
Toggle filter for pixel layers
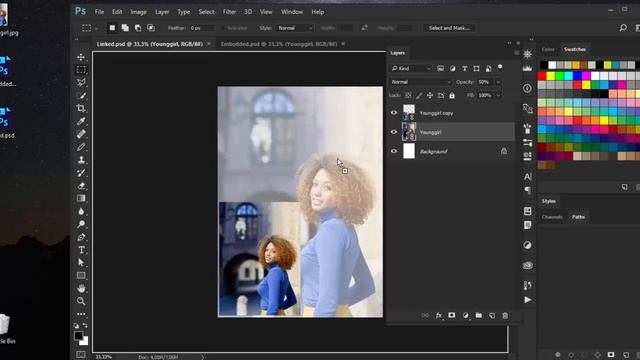click(x=440, y=69)
